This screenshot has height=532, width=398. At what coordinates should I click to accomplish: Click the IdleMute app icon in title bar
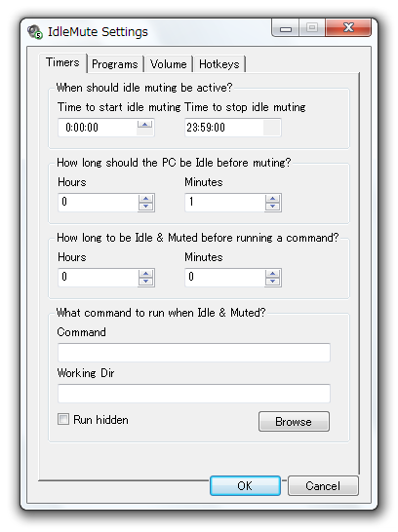(35, 32)
